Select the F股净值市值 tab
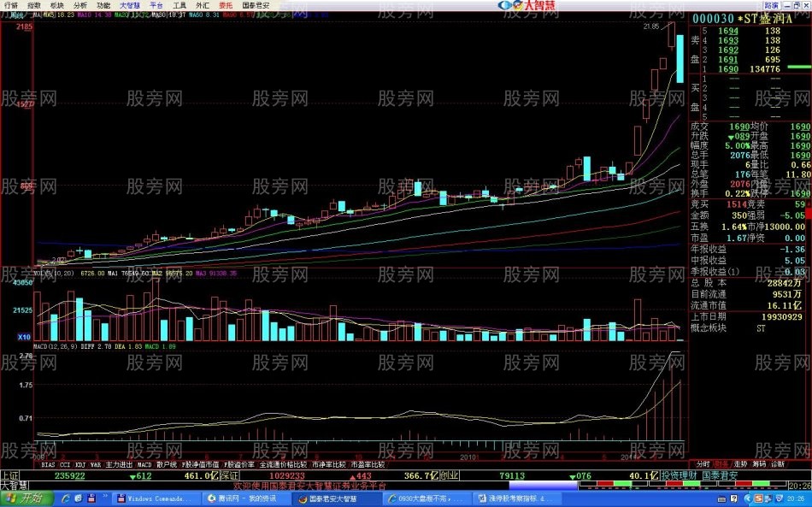The height and width of the screenshot is (507, 812). point(200,465)
